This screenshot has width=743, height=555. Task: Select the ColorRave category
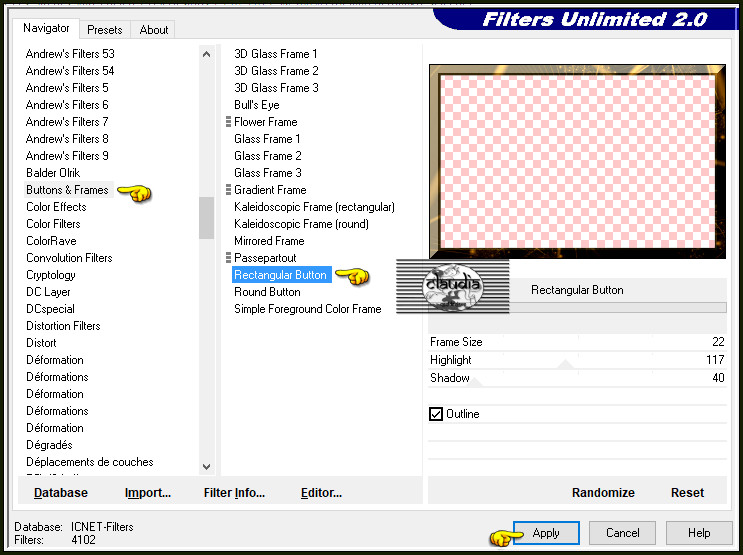51,241
